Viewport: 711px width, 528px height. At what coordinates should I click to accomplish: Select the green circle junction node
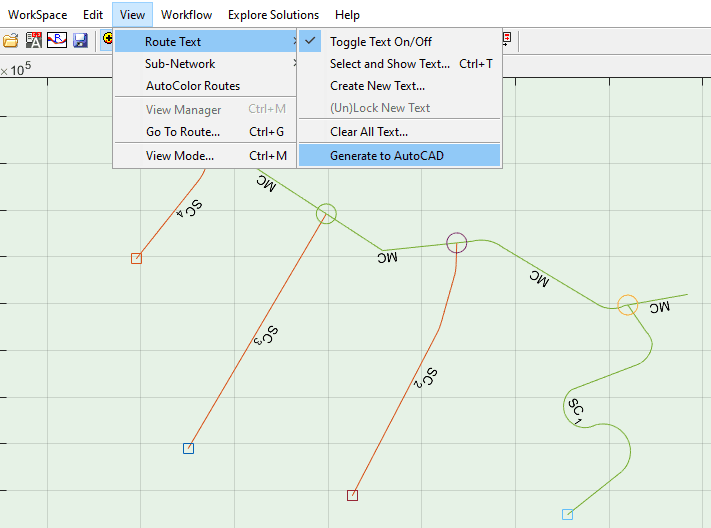point(326,213)
